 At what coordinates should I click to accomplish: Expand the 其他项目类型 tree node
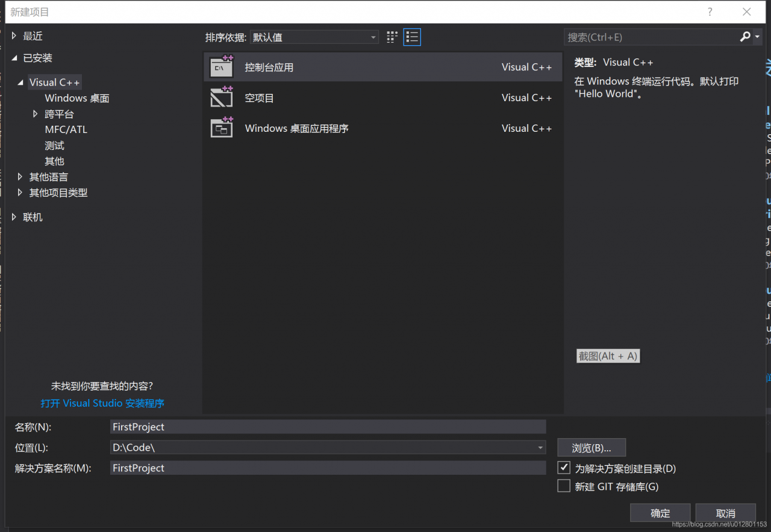click(x=20, y=193)
